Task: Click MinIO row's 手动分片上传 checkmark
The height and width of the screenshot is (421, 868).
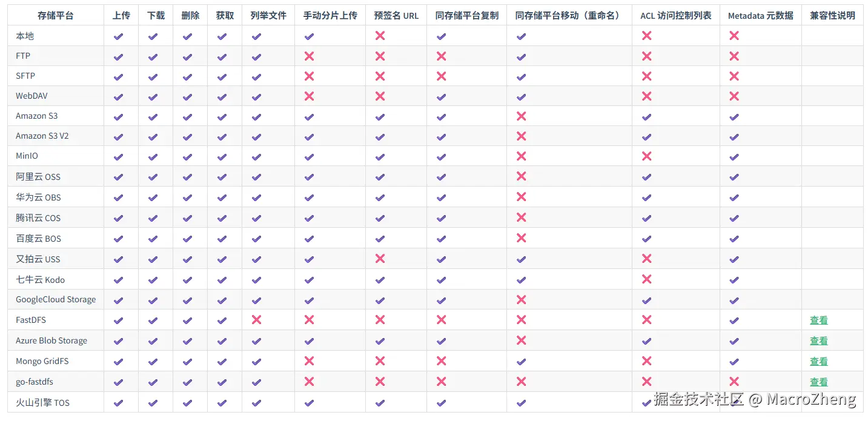Action: (x=309, y=157)
